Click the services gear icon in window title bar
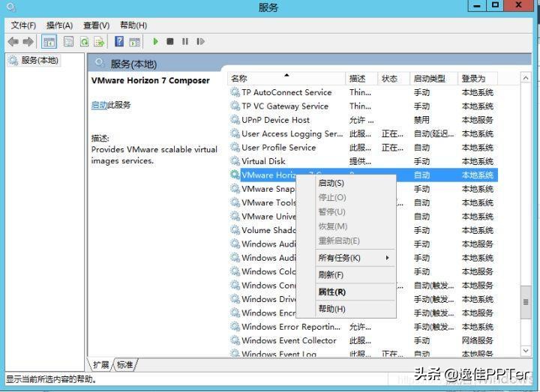Image resolution: width=540 pixels, height=392 pixels. point(11,7)
